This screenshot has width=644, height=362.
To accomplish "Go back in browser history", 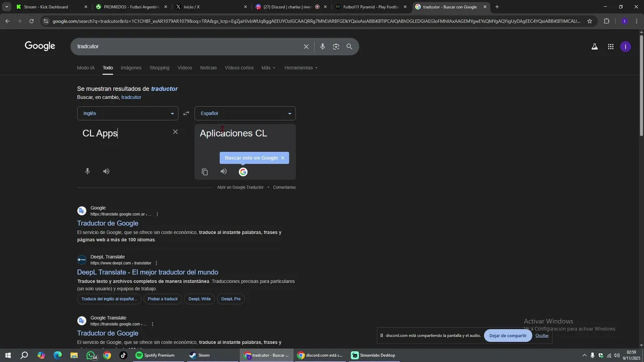I will click(x=7, y=21).
